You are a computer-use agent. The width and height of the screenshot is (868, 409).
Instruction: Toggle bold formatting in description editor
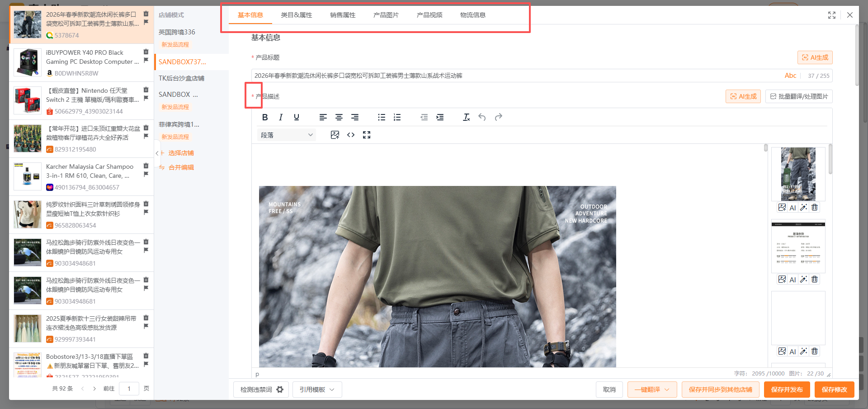pyautogui.click(x=265, y=117)
